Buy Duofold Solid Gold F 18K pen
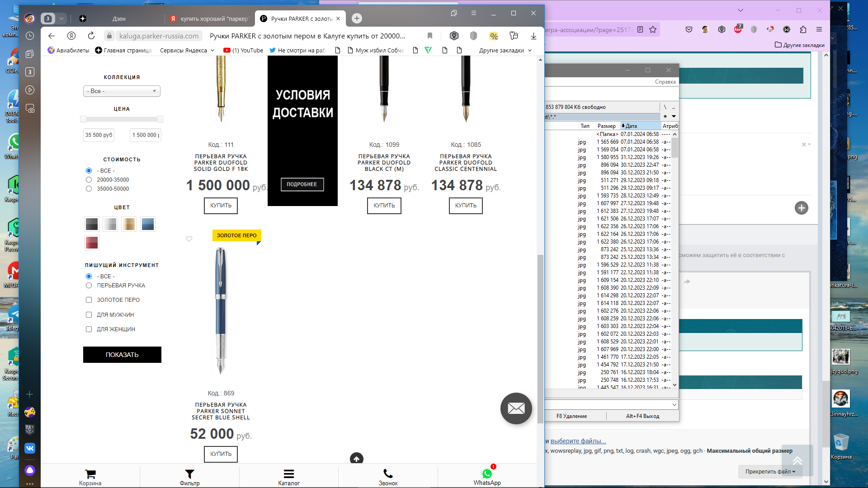This screenshot has height=488, width=868. (x=221, y=206)
